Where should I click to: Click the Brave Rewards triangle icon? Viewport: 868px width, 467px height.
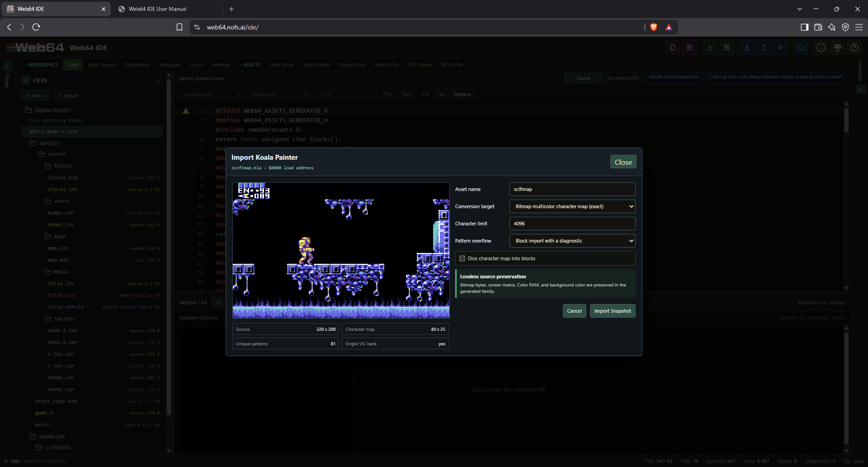pyautogui.click(x=669, y=27)
